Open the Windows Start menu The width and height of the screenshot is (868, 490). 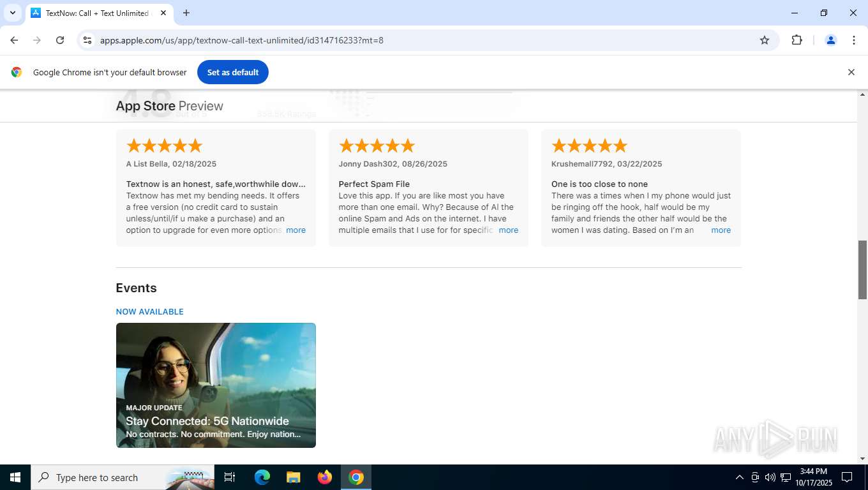tap(15, 477)
